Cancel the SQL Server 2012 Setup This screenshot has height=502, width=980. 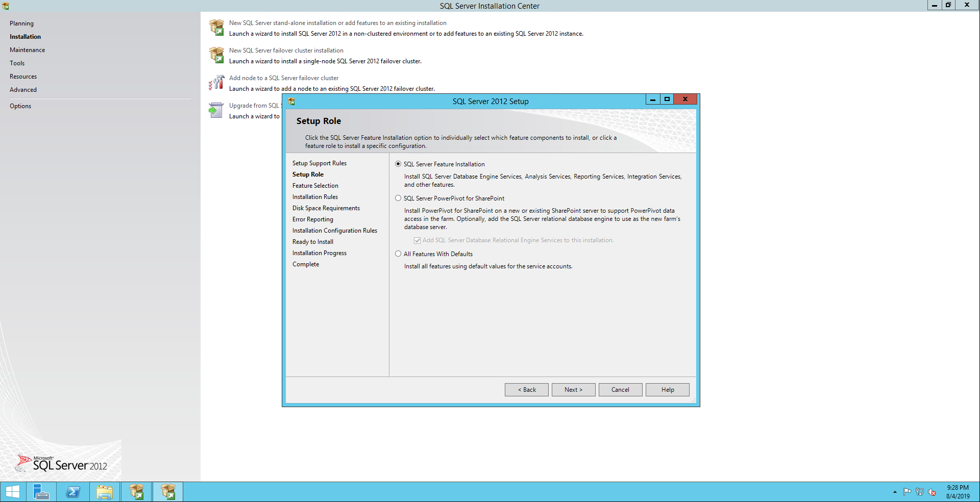point(620,390)
